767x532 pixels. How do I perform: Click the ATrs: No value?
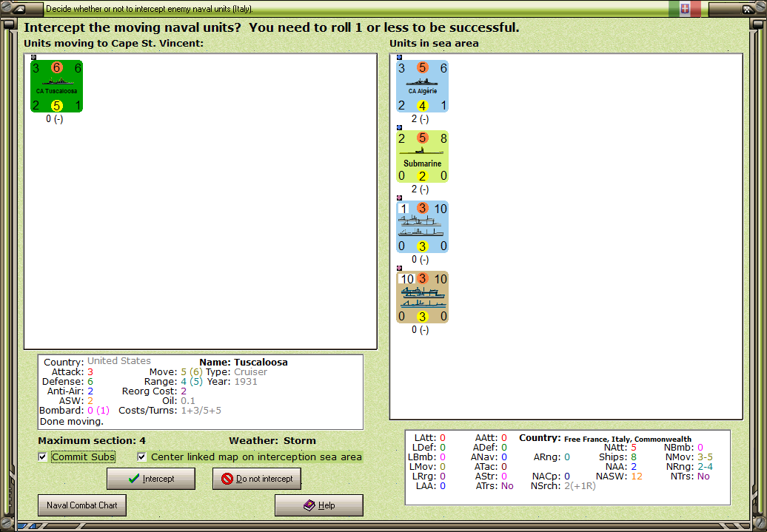point(506,486)
